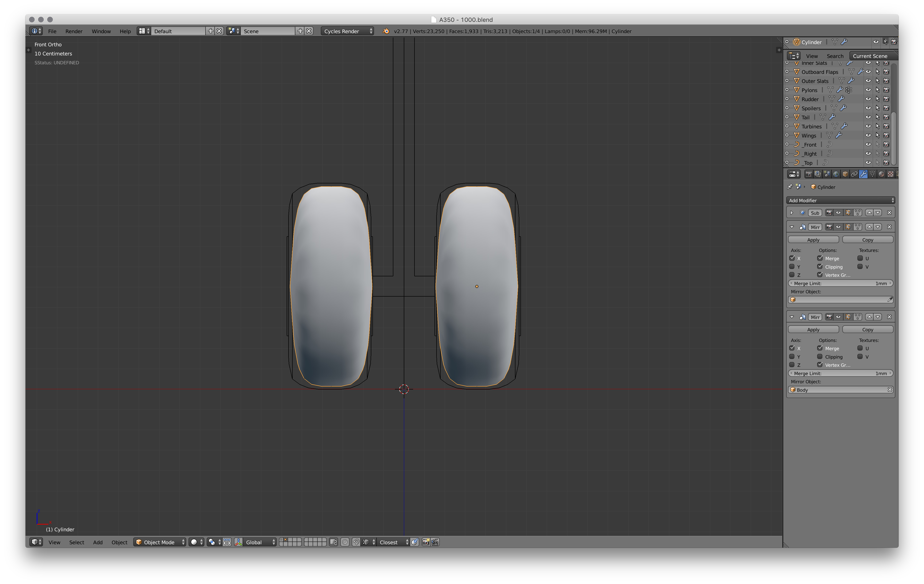
Task: Clear the Body mirror object with X
Action: [890, 389]
